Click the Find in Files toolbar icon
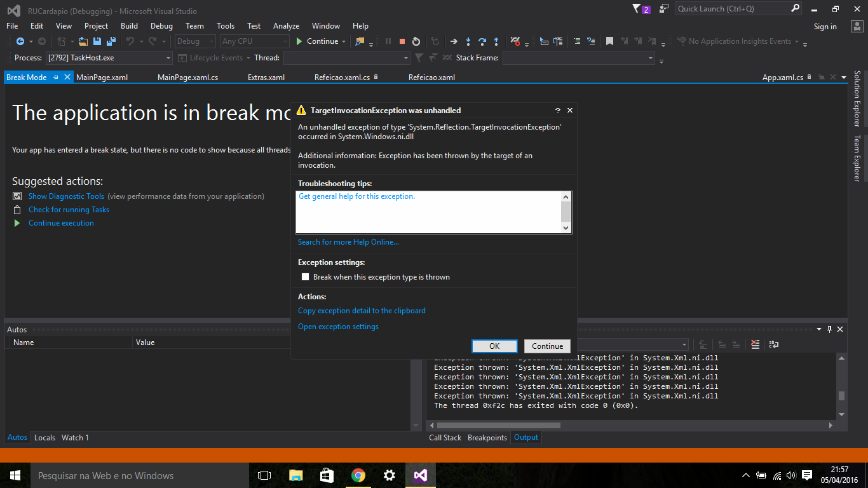This screenshot has height=488, width=868. (x=360, y=41)
